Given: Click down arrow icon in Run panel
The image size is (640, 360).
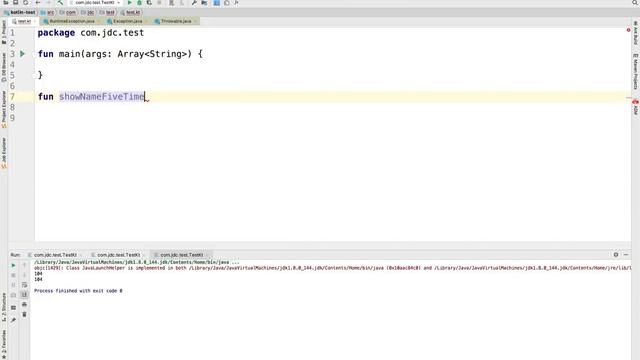Looking at the screenshot, I should point(24,275).
